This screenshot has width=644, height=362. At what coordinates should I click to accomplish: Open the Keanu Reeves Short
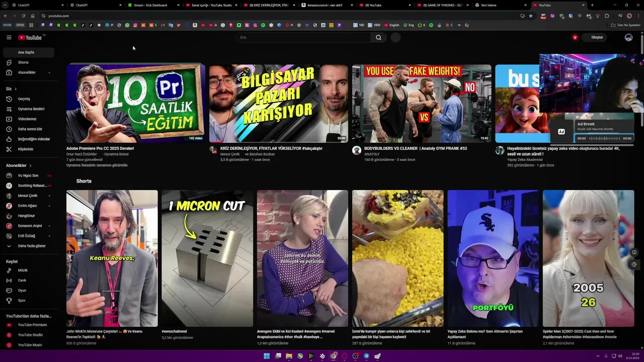tap(112, 258)
